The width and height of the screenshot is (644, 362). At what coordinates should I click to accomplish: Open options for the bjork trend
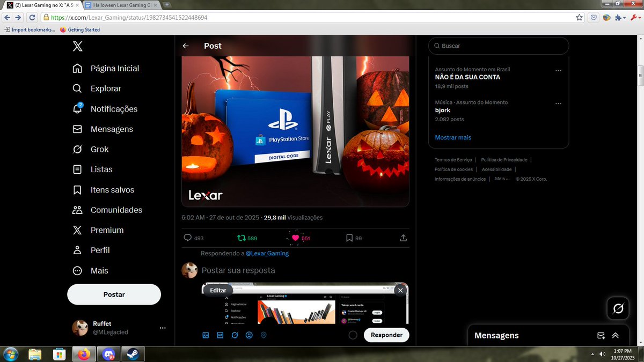click(558, 103)
